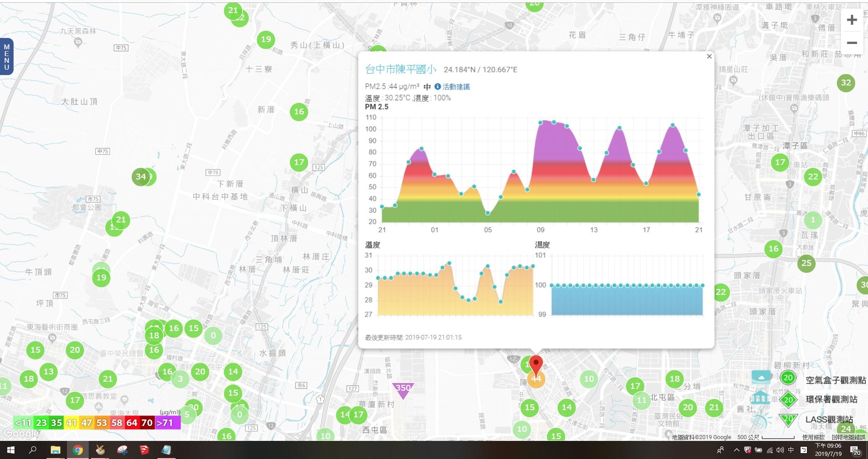The image size is (868, 459).
Task: Select the 22 marker left of 頭家厝火車站
Action: pyautogui.click(x=721, y=292)
